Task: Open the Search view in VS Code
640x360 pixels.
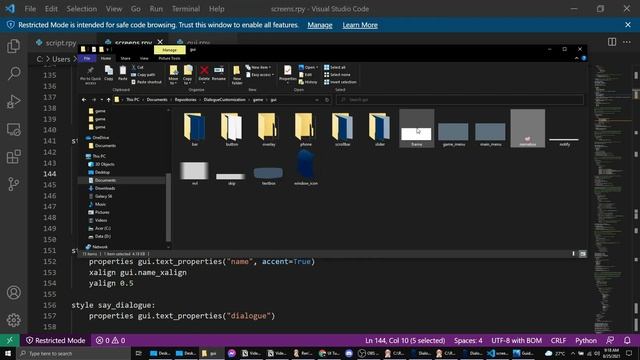Action: pyautogui.click(x=13, y=73)
